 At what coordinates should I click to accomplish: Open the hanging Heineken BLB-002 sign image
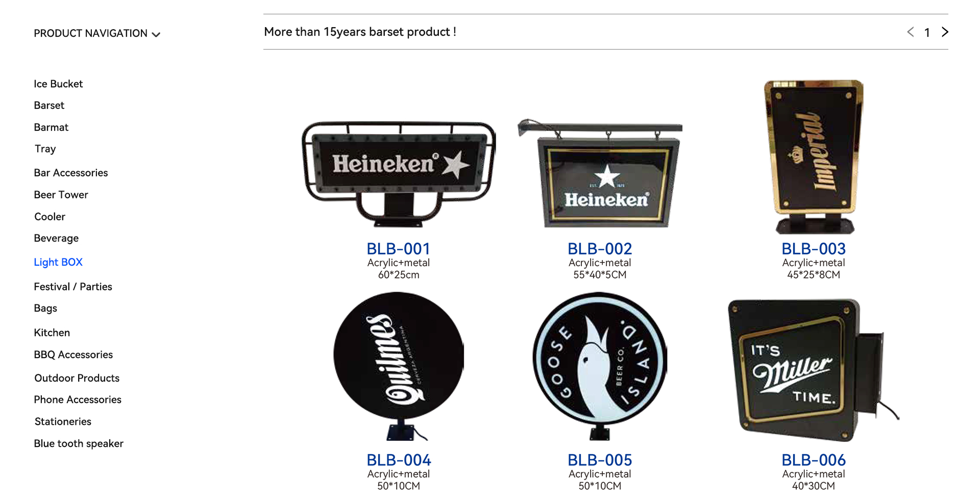(600, 173)
